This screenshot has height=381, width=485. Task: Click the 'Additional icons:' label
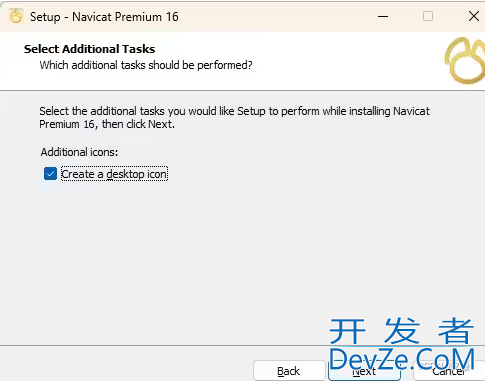[79, 152]
